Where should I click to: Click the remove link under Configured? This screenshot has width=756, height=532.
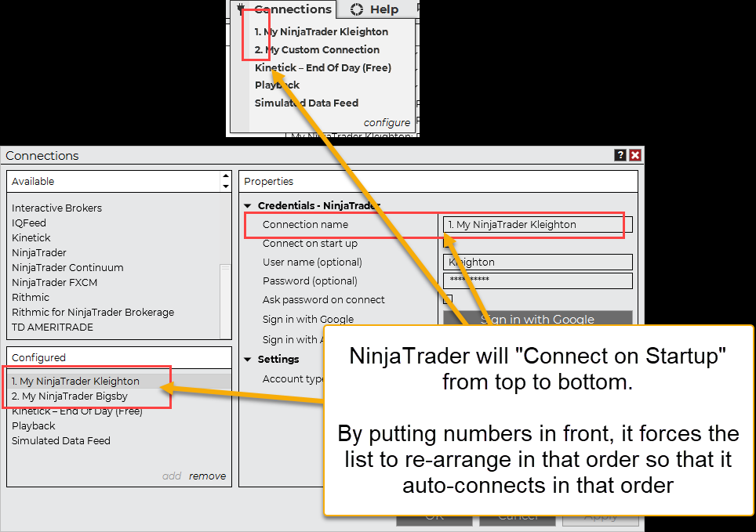coord(207,476)
